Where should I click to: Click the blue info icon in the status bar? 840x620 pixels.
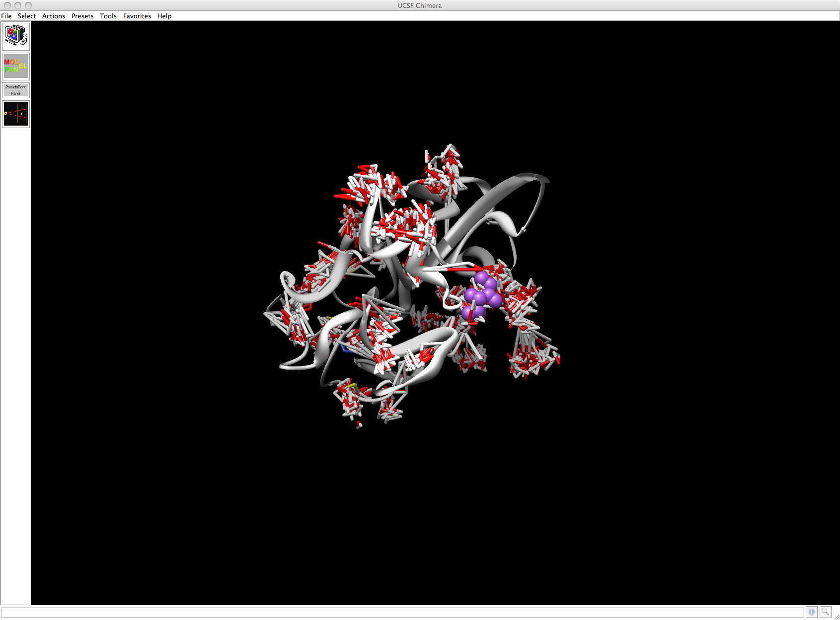[812, 612]
